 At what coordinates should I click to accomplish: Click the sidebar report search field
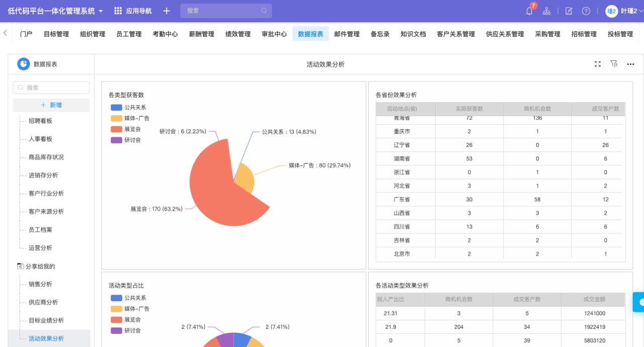[51, 88]
